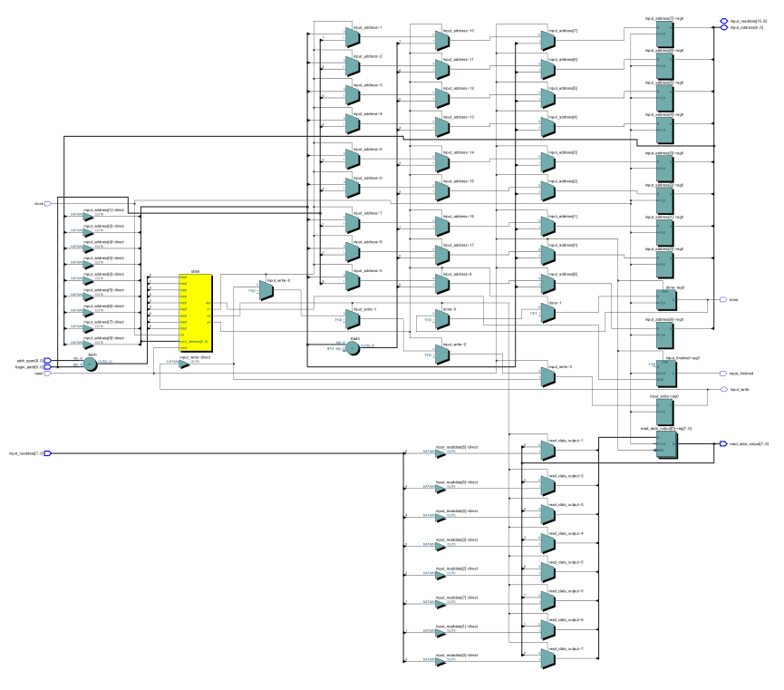Screen dimensions: 784x690
Task: Click the read_data_output~2 multiplexer
Action: 548,486
